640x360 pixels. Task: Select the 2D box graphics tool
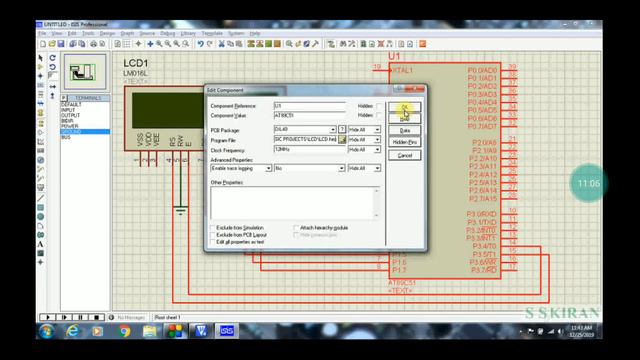40,208
